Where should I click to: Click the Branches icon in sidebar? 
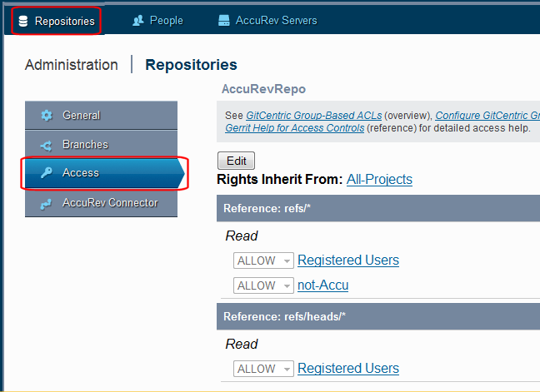47,145
